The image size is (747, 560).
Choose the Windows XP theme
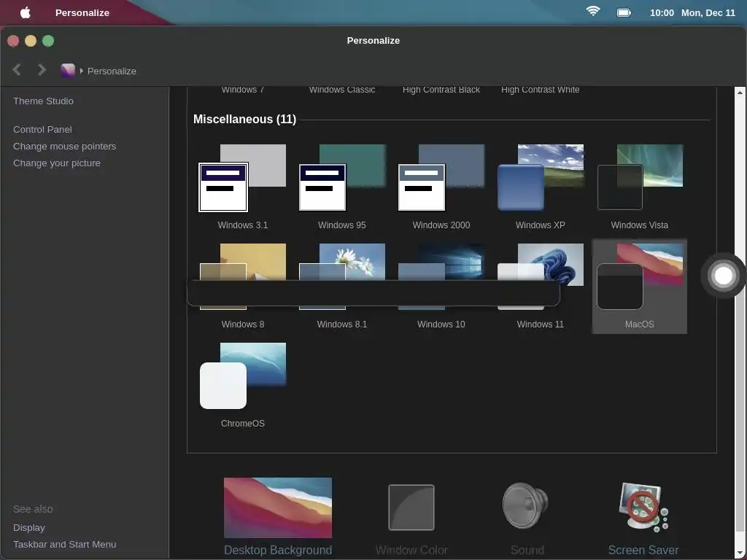point(541,187)
